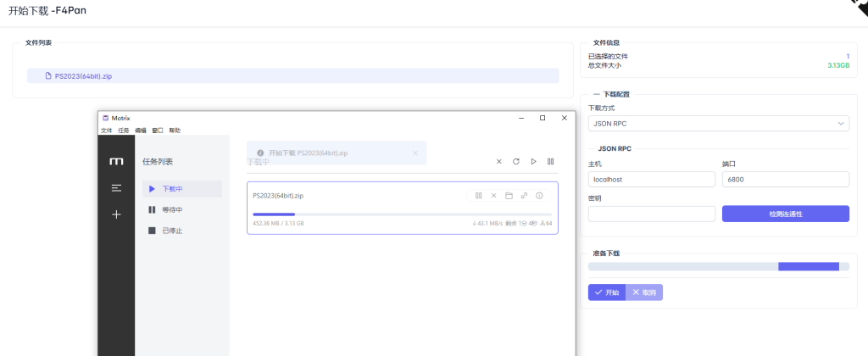Click the Motrix download progress bar
868x356 pixels.
tap(402, 214)
